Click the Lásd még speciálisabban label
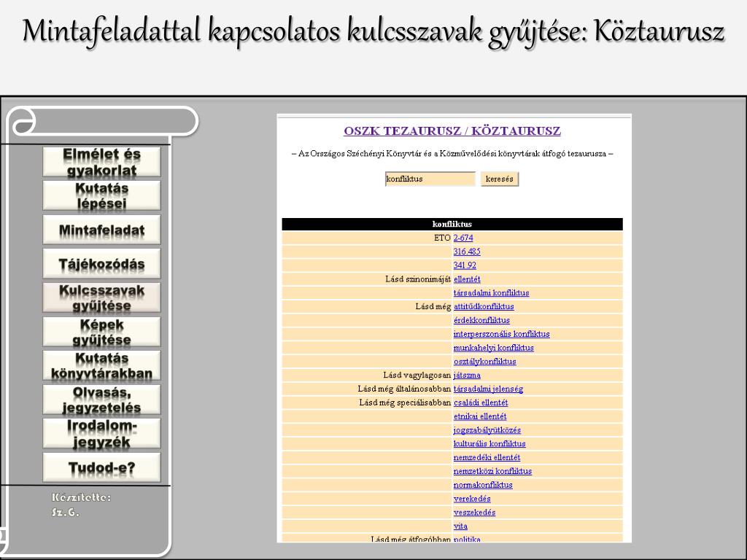This screenshot has height=560, width=747. 405,402
